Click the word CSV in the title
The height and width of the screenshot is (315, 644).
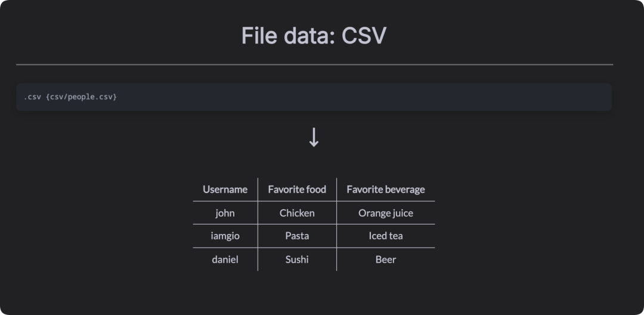(x=364, y=36)
